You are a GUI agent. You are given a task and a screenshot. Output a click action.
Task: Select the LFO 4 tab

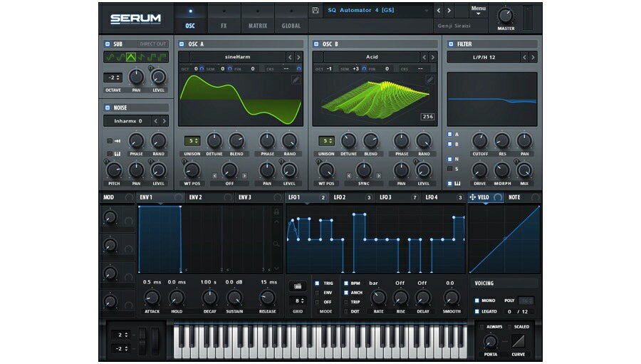pos(444,197)
